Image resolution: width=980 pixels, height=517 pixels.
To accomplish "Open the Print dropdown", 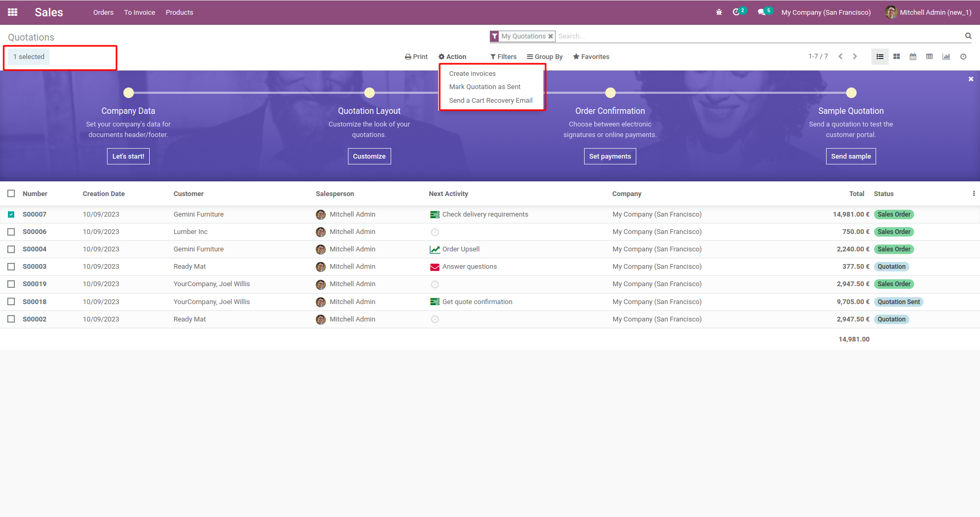I will coord(416,57).
